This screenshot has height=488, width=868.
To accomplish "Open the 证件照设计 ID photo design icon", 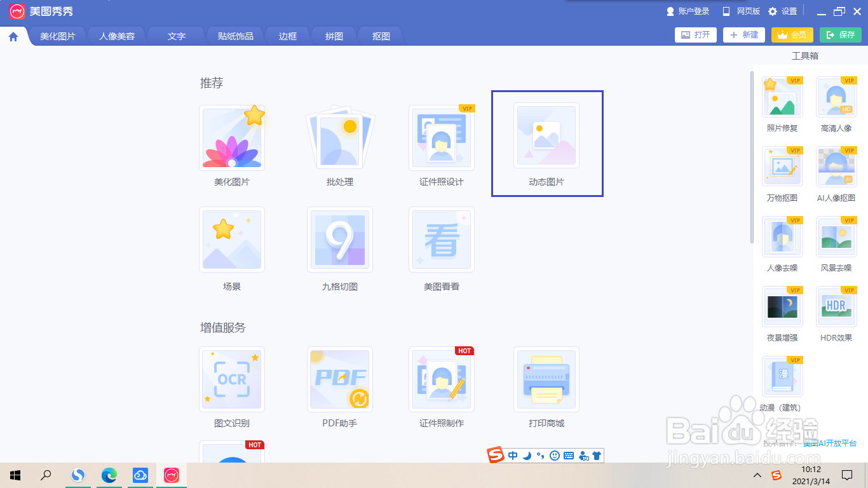I will click(x=442, y=138).
